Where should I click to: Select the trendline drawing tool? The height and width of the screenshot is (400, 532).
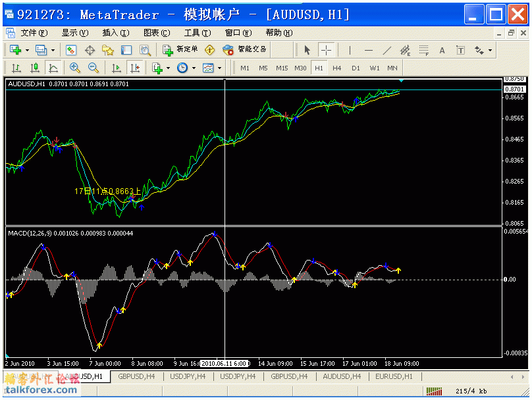click(387, 50)
